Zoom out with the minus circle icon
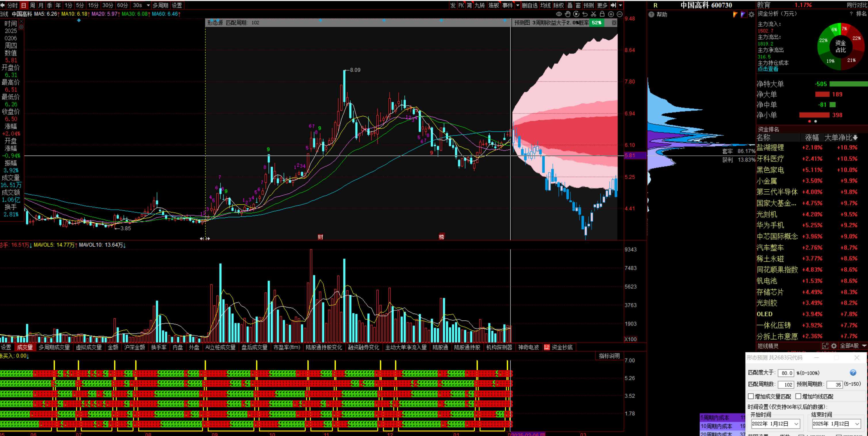 pos(620,14)
